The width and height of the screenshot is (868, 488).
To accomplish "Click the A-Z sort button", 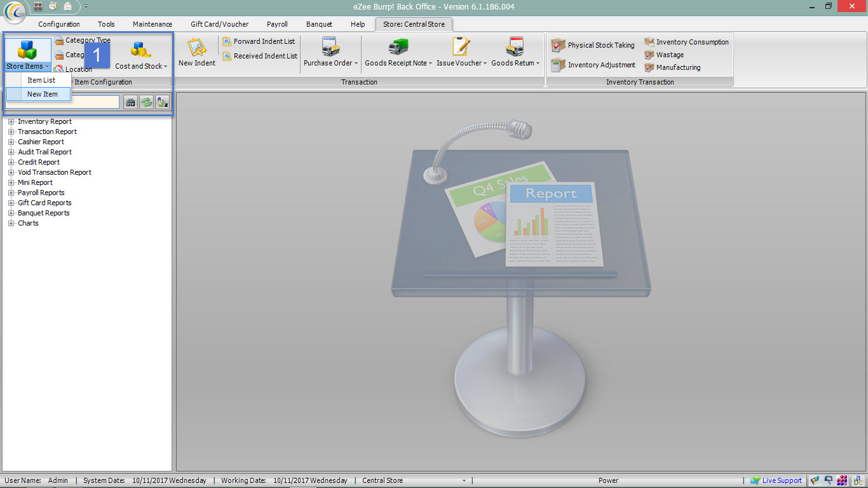I will tap(163, 102).
